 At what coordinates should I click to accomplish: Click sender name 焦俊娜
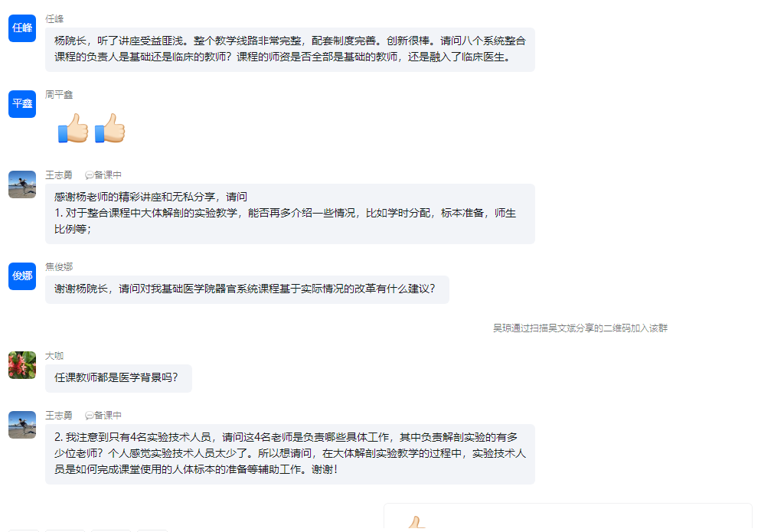pos(59,267)
